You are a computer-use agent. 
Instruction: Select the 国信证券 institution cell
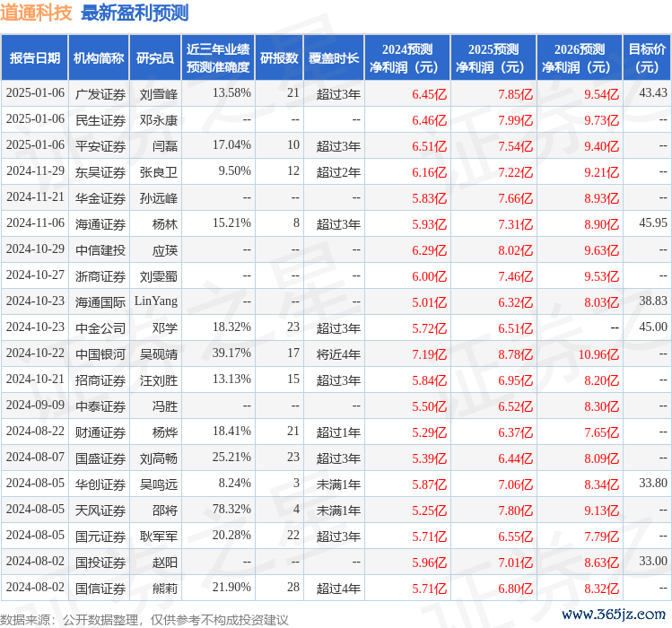click(100, 589)
